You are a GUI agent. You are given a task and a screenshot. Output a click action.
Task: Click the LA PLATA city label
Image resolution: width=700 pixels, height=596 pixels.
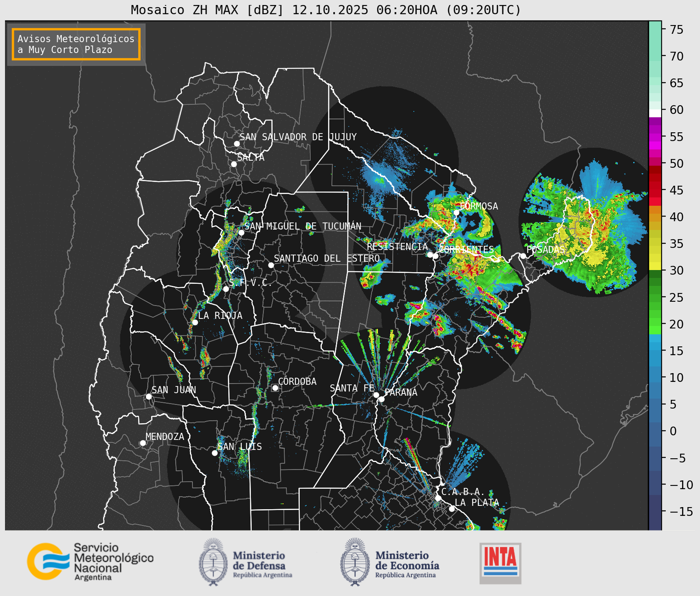coord(477,503)
